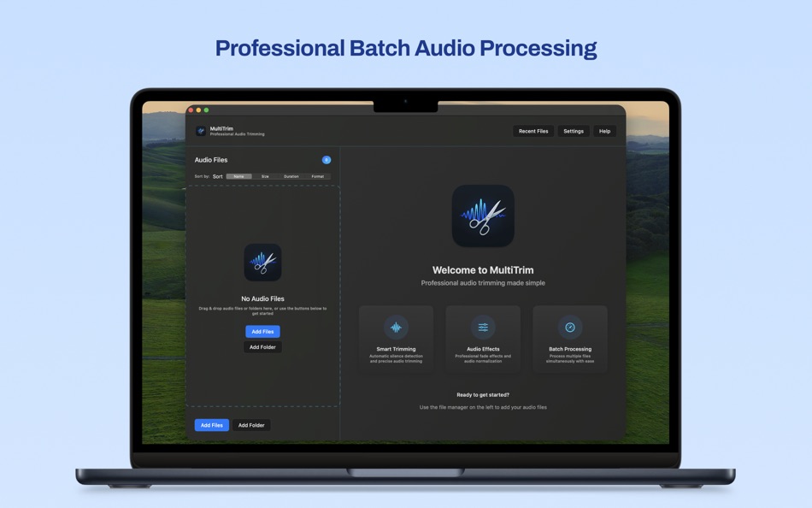Click the bottom-left Add Files button

[x=211, y=425]
